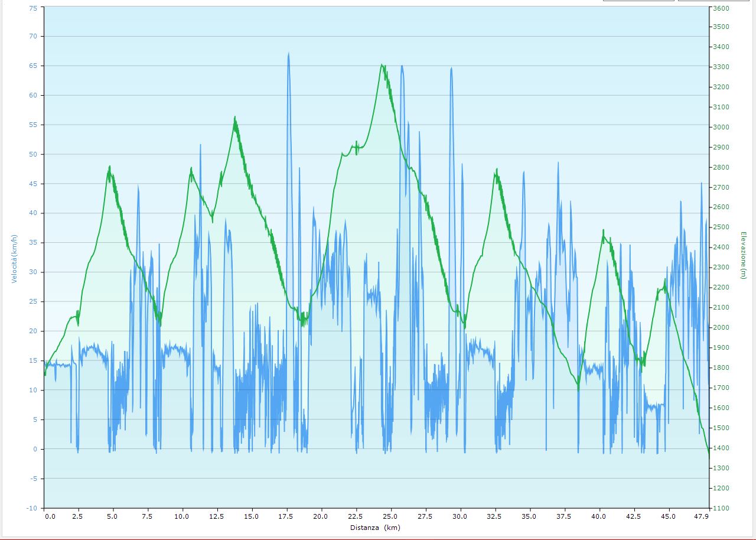Click the Elevazione (m) axis title
The height and width of the screenshot is (540, 756).
743,255
